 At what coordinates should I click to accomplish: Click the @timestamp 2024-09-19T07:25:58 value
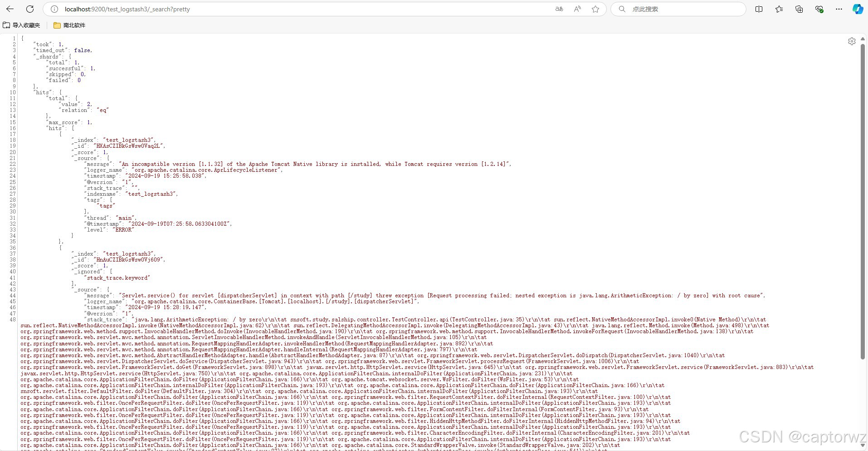click(x=180, y=224)
